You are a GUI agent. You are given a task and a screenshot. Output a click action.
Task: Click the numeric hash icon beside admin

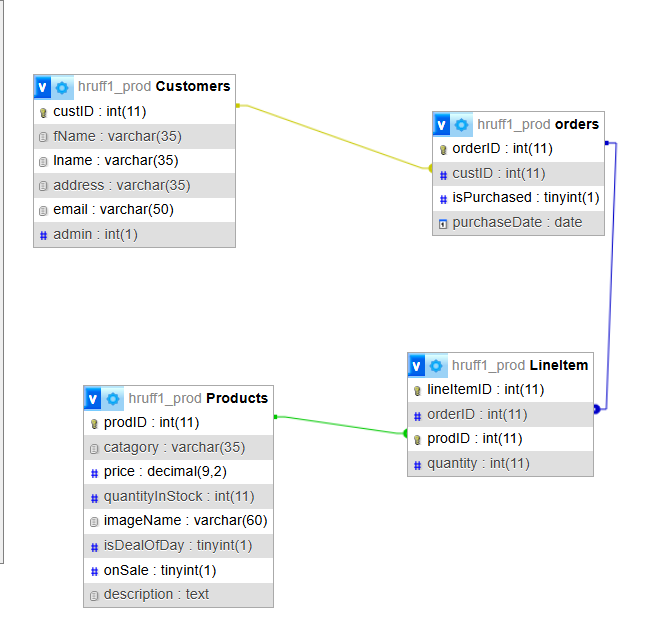point(43,235)
